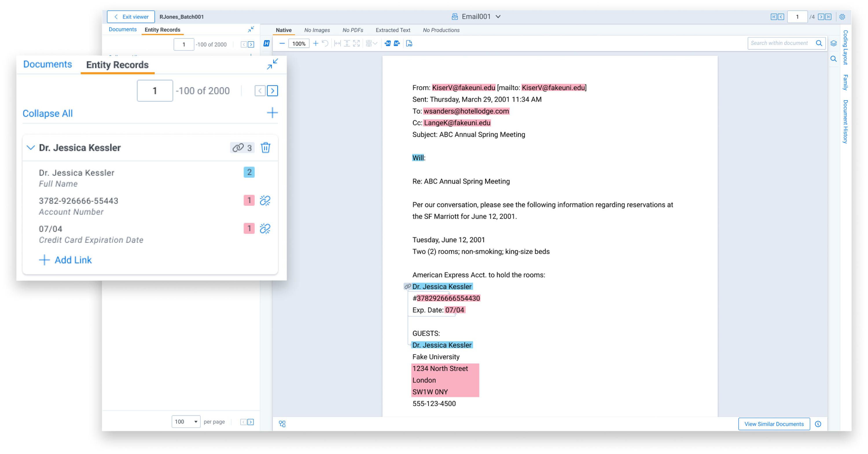Open the 100 per page dropdown

coord(186,421)
